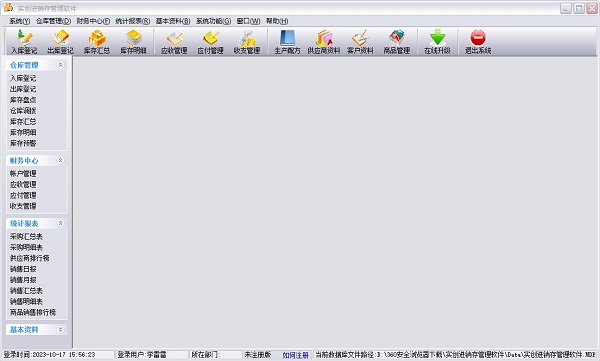The image size is (600, 361).
Task: Launch 收支管理 from the toolbar icon
Action: pyautogui.click(x=247, y=41)
